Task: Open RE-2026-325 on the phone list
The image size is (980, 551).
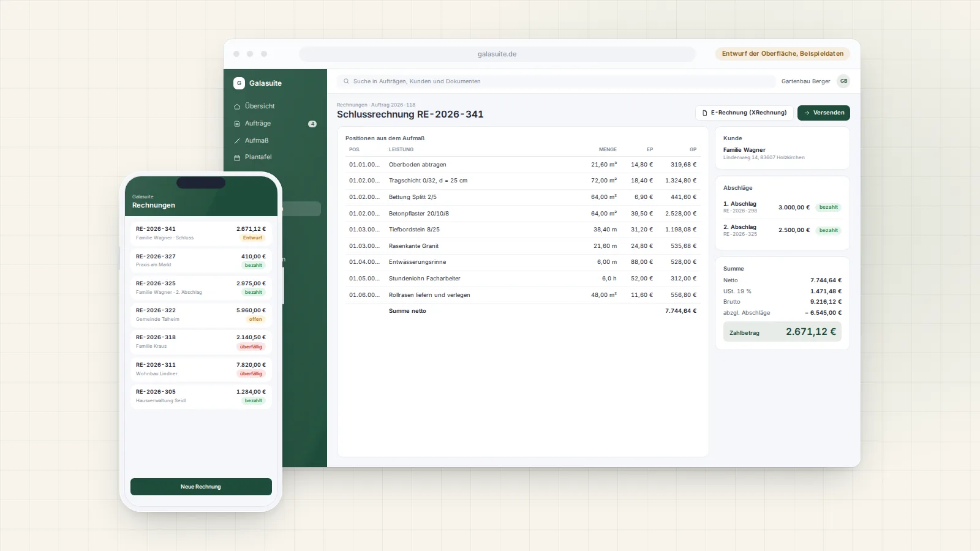Action: pyautogui.click(x=201, y=287)
